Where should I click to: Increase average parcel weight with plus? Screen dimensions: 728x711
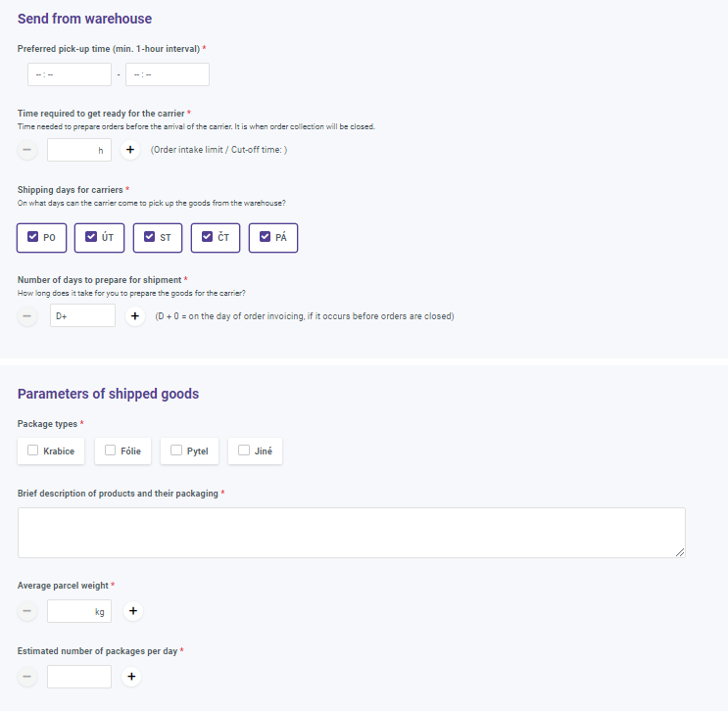click(x=133, y=611)
